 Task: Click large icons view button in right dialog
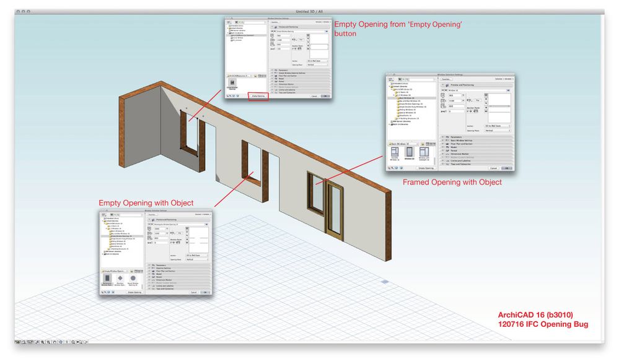428,144
